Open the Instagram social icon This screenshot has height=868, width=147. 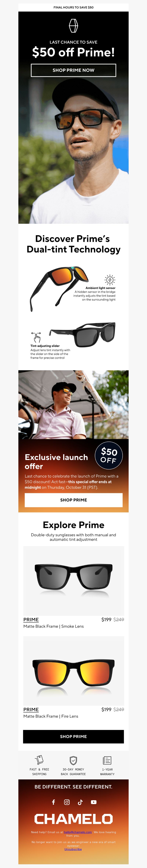(x=67, y=802)
